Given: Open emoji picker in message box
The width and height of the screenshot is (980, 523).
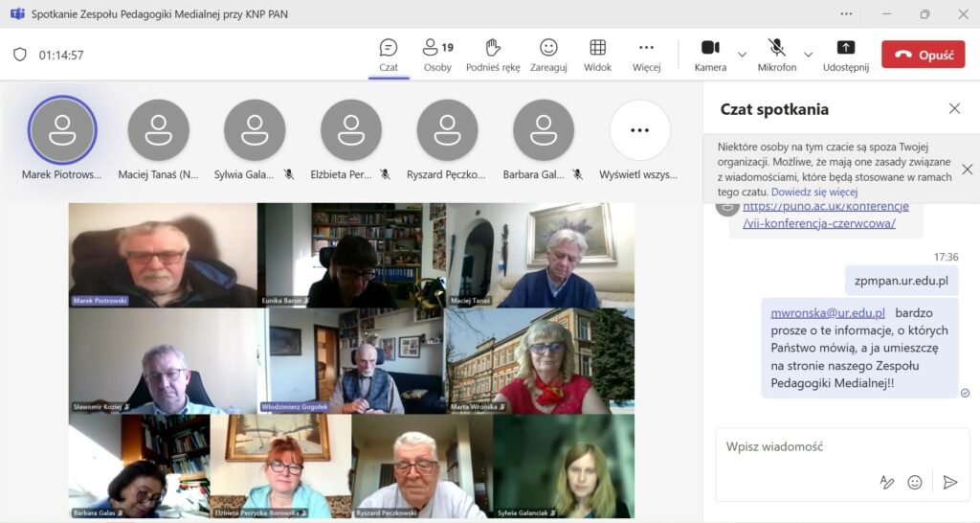Looking at the screenshot, I should [914, 482].
